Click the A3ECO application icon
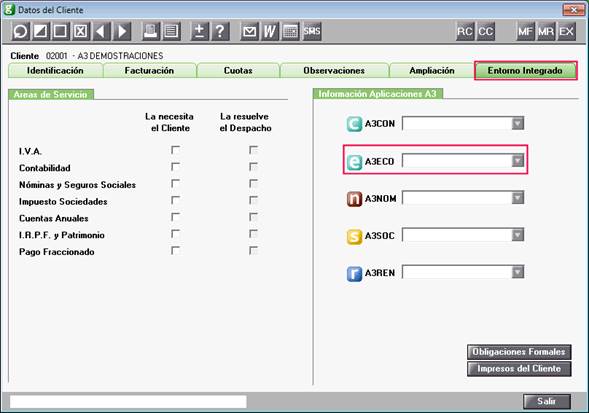The height and width of the screenshot is (413, 589). point(354,162)
